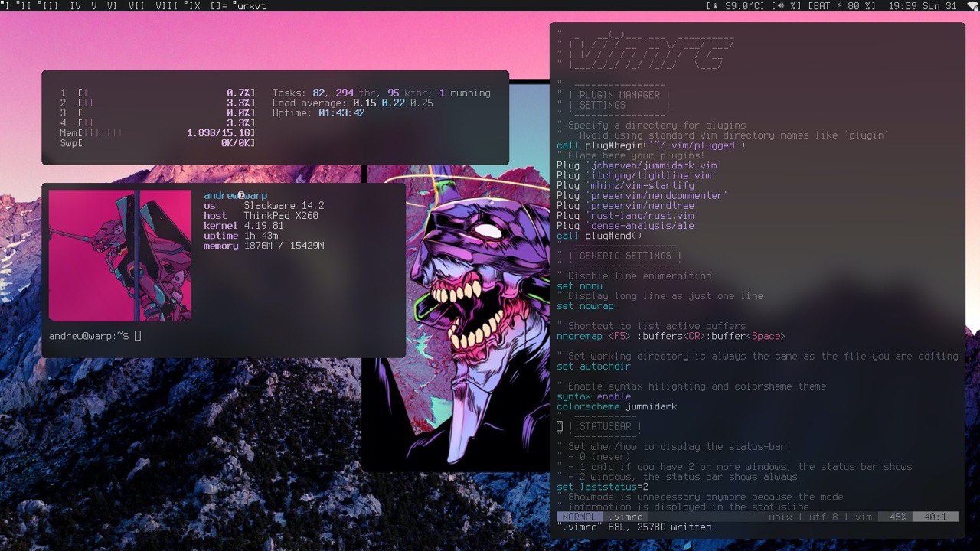Switch to workspace tag IX
Screen dimensions: 980x551
pyautogui.click(x=193, y=5)
